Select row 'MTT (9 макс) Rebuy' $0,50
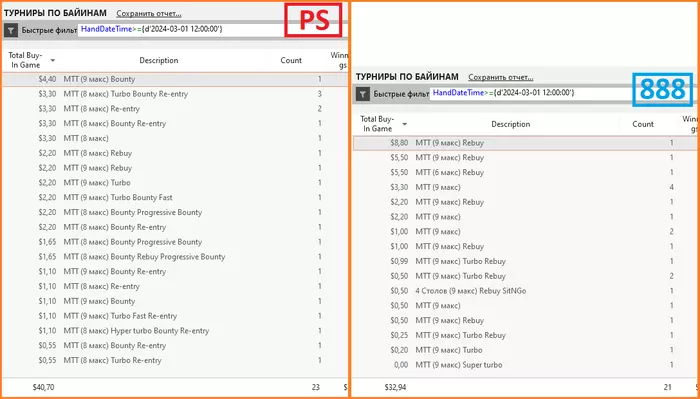This screenshot has height=399, width=700. click(525, 321)
